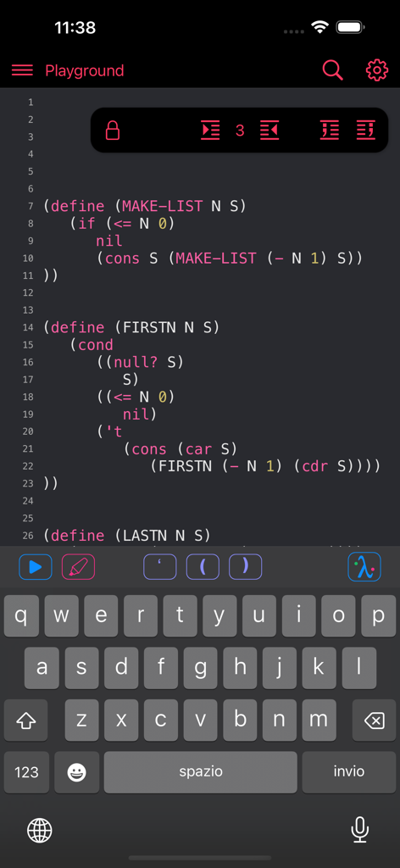Switch to the 123 numeric keyboard

pyautogui.click(x=26, y=771)
